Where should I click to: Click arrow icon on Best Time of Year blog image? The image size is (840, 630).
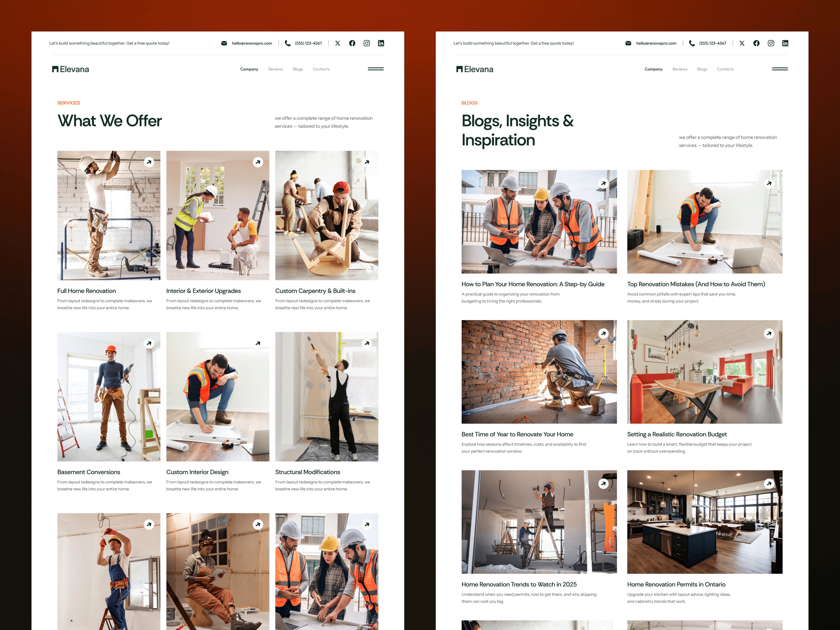click(603, 334)
